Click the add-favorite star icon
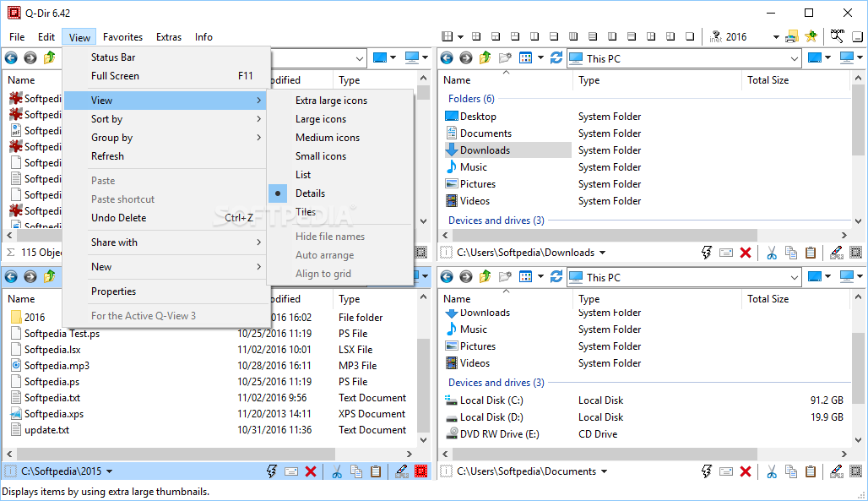The image size is (868, 501). [x=811, y=36]
